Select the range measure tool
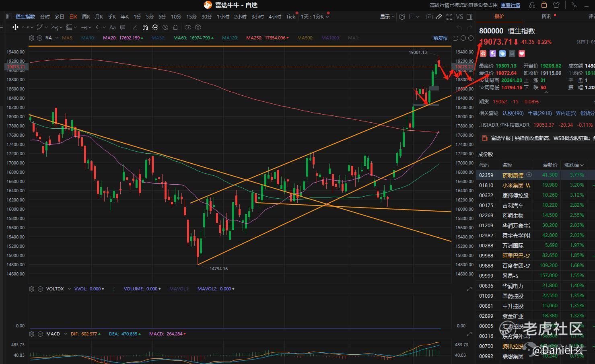The height and width of the screenshot is (364, 595). coord(84,27)
